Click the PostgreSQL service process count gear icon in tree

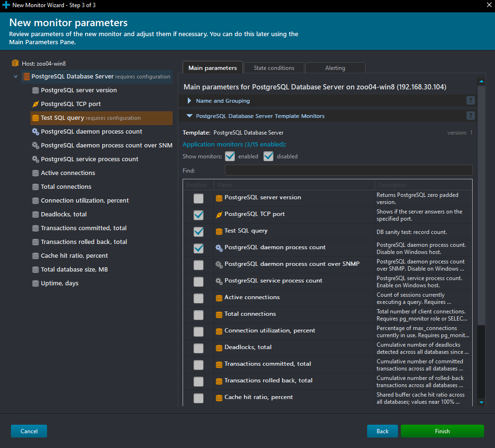[36, 159]
